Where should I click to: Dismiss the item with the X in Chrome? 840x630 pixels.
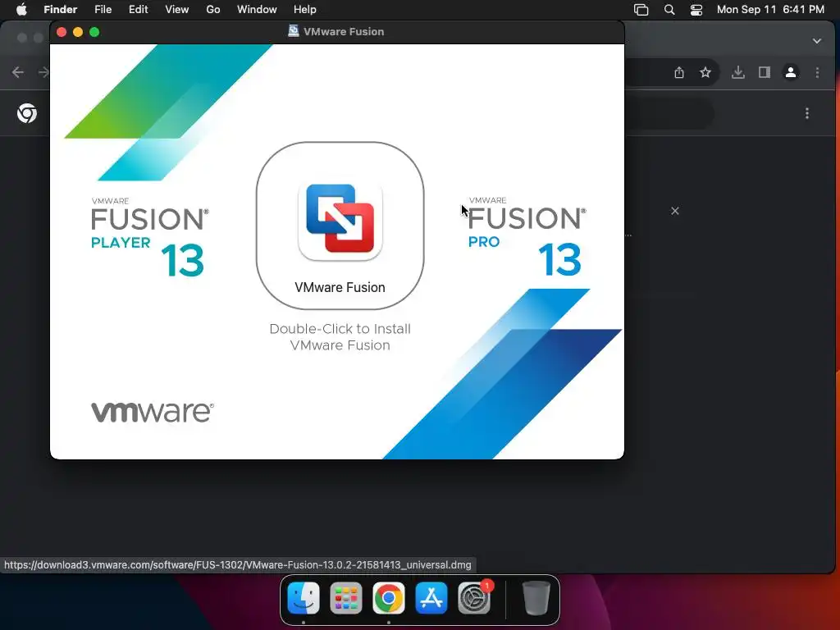tap(675, 211)
